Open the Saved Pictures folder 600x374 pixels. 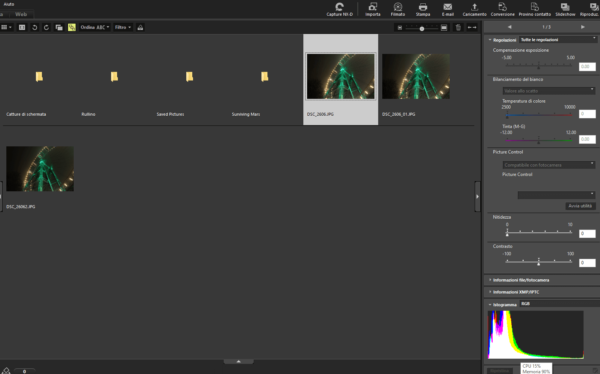(189, 77)
